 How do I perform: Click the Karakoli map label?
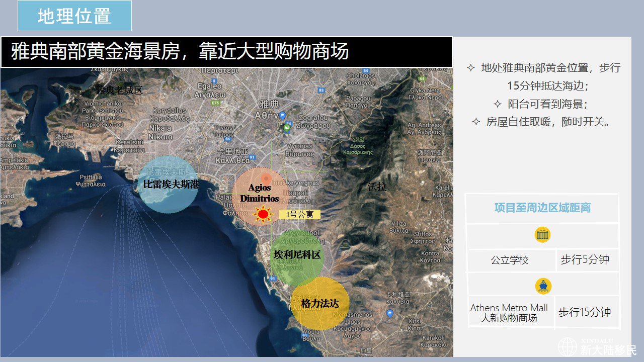pos(434,342)
